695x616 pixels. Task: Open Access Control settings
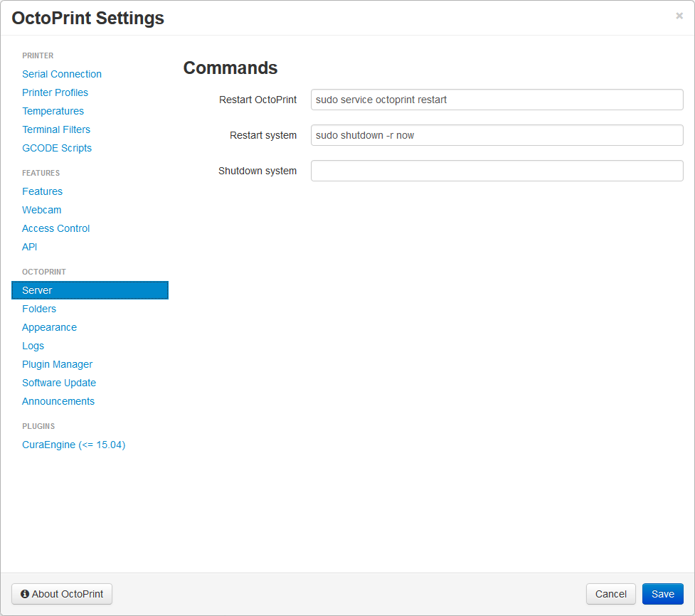[x=56, y=228]
